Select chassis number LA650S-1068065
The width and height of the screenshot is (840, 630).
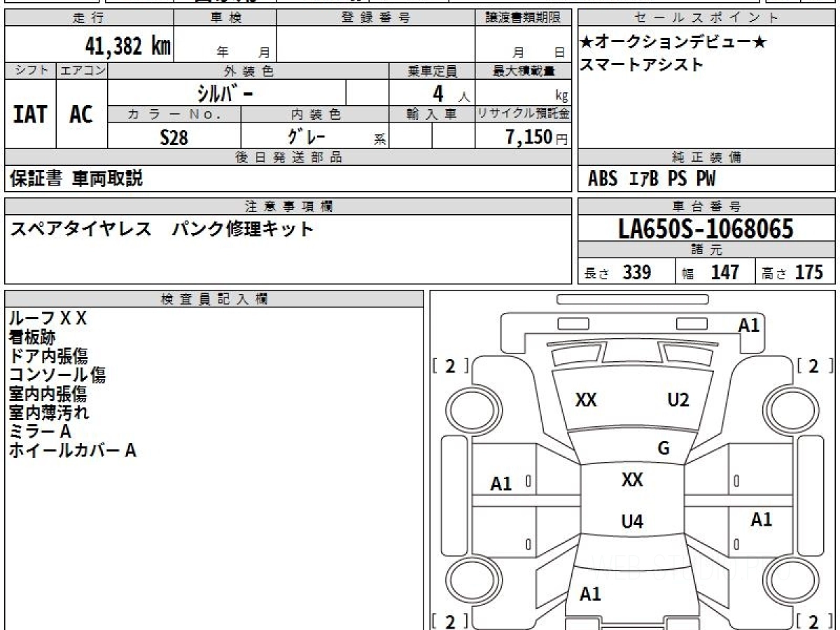706,228
